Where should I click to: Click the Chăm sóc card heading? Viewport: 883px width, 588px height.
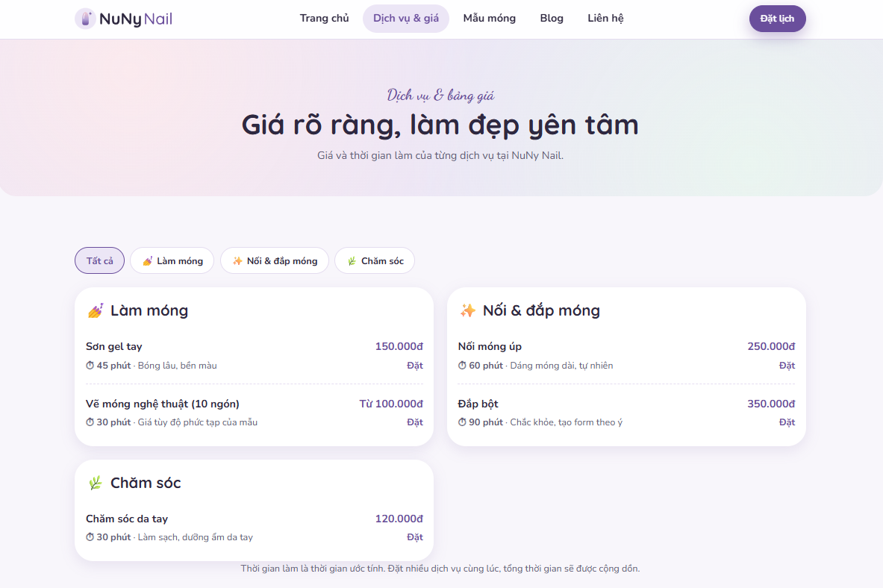coord(146,483)
